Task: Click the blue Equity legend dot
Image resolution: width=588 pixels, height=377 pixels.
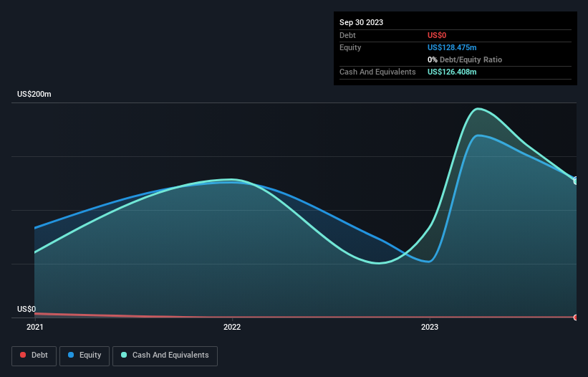Action: (71, 355)
